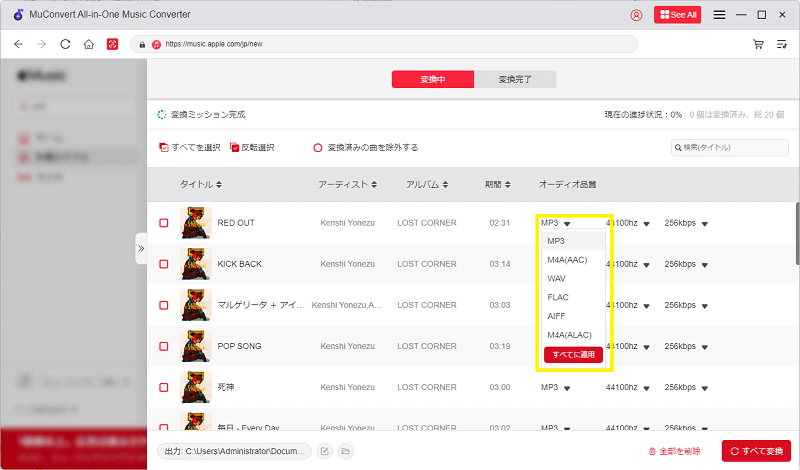Click the RED OUT album thumbnail
This screenshot has height=470, width=800.
(196, 223)
